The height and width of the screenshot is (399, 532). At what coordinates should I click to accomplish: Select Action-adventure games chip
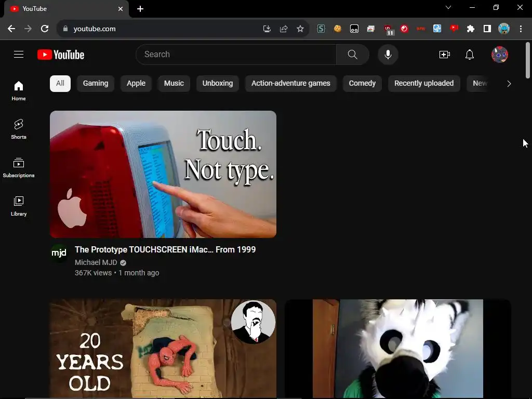click(291, 84)
